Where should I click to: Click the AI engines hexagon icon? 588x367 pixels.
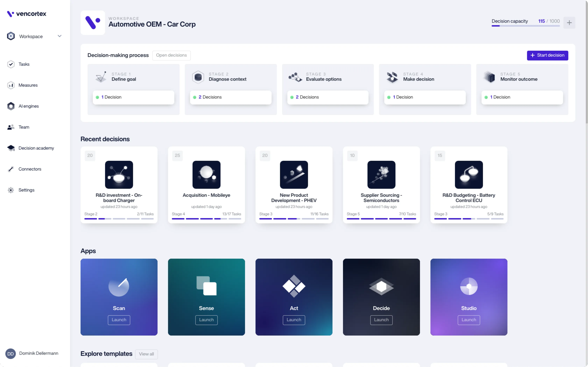(11, 106)
